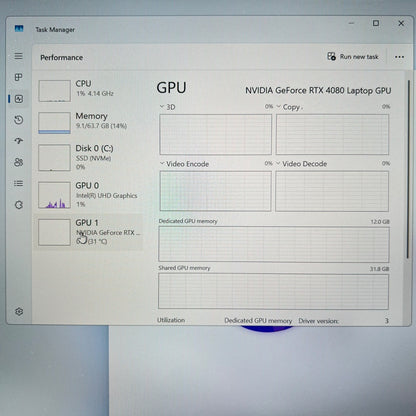Screen dimensions: 416x416
Task: Open the Services page icon
Action: click(19, 205)
